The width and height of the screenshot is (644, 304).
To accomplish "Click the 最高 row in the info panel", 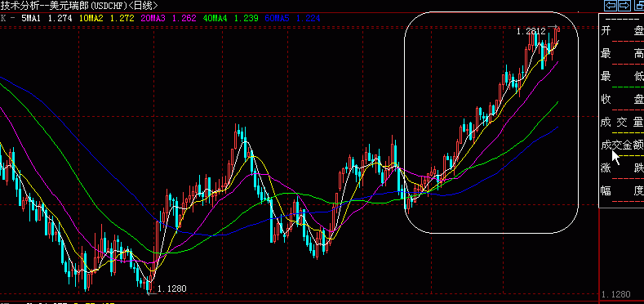I will pos(622,54).
